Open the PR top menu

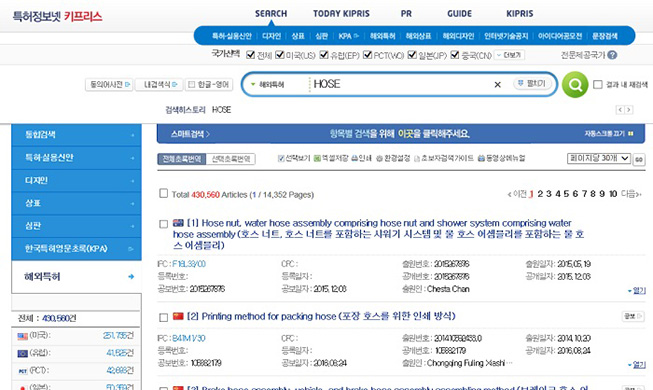tap(406, 14)
